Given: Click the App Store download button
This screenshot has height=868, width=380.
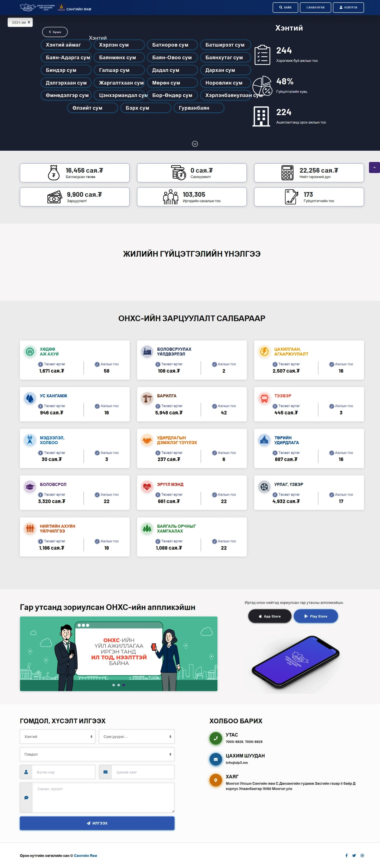Looking at the screenshot, I should tap(270, 616).
